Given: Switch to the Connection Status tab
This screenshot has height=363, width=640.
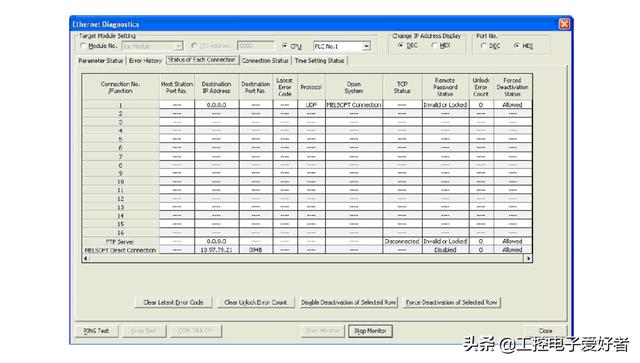Looking at the screenshot, I should pos(265,60).
